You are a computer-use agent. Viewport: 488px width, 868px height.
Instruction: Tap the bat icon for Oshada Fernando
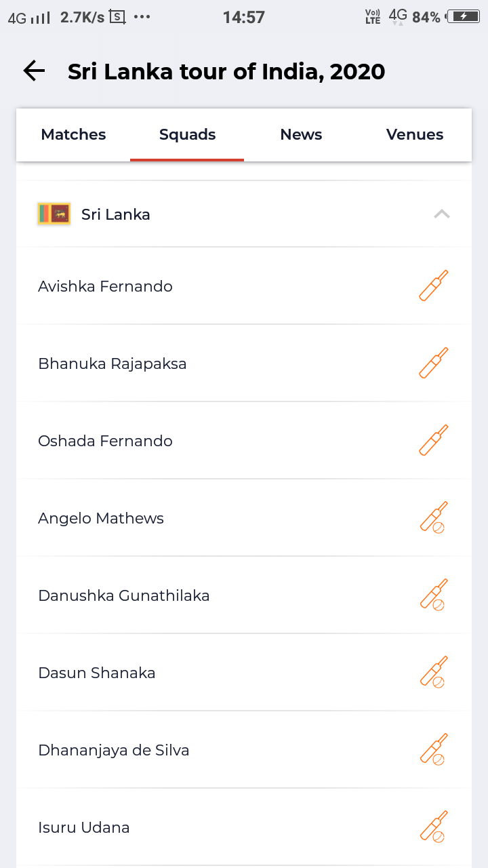434,440
